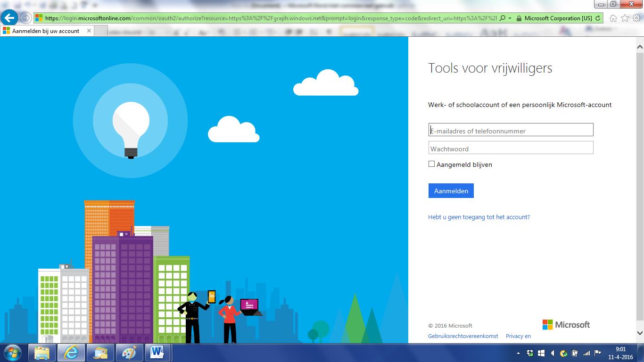This screenshot has width=644, height=362.
Task: Open the browser Home icon
Action: point(613,18)
